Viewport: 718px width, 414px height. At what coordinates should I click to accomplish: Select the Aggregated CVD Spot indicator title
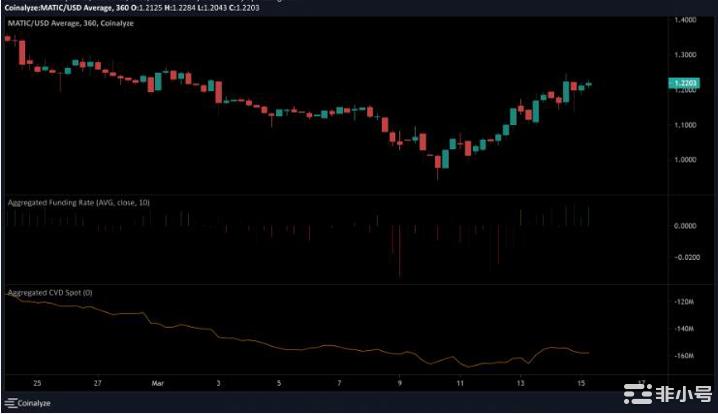pyautogui.click(x=50, y=292)
